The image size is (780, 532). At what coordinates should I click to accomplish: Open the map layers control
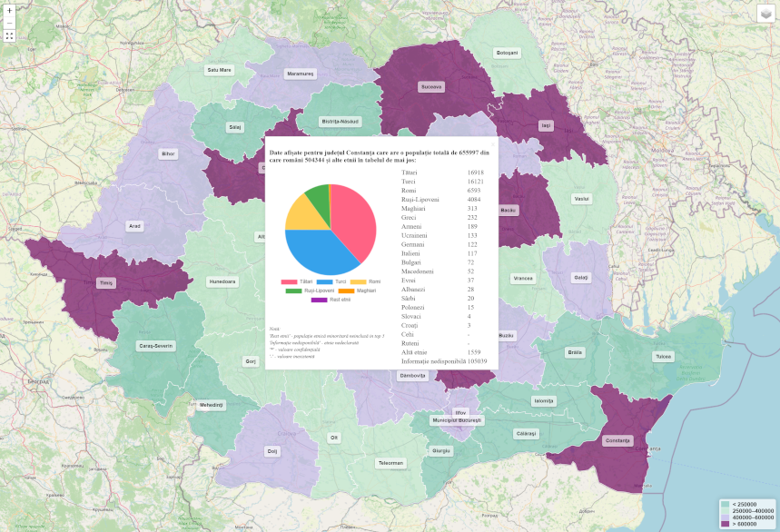coord(767,13)
